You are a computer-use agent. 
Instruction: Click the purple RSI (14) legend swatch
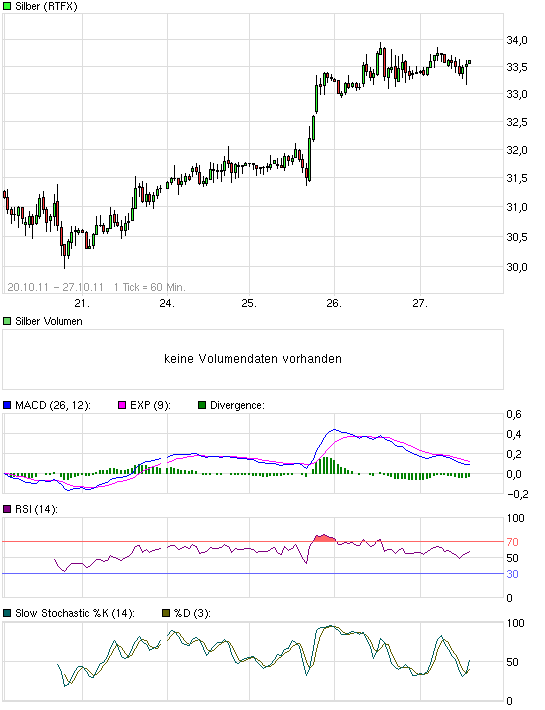click(7, 509)
